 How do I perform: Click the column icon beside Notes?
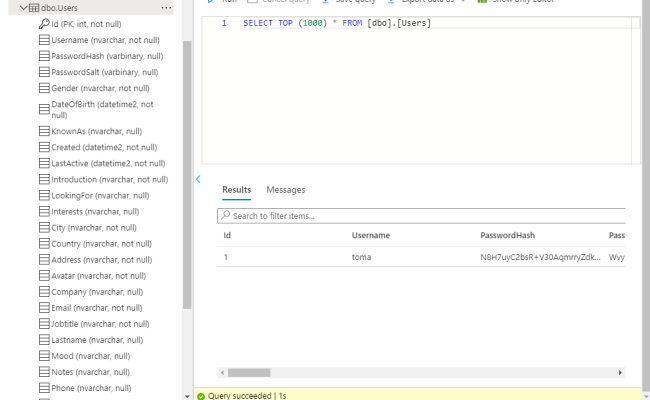coord(44,372)
